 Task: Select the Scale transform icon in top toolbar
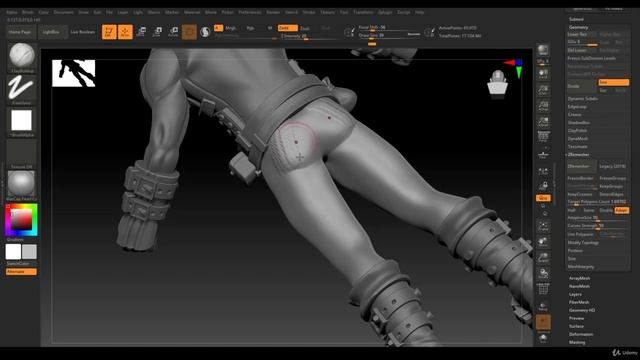(x=157, y=32)
